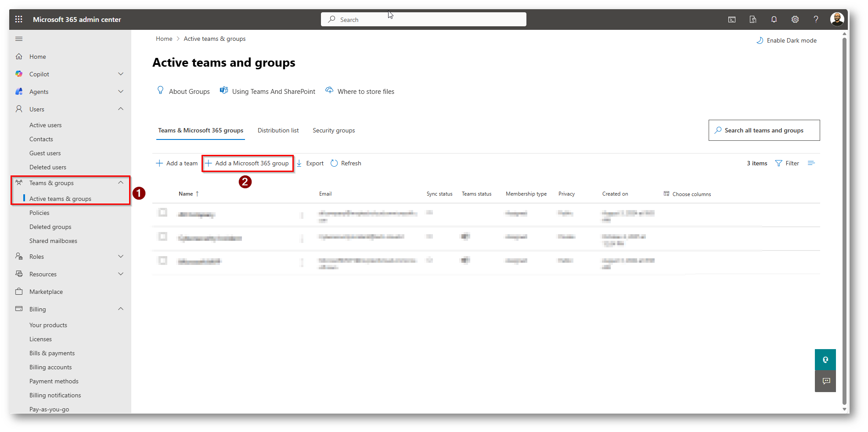Open Deleted groups in the sidebar
The height and width of the screenshot is (432, 868).
[x=50, y=227]
